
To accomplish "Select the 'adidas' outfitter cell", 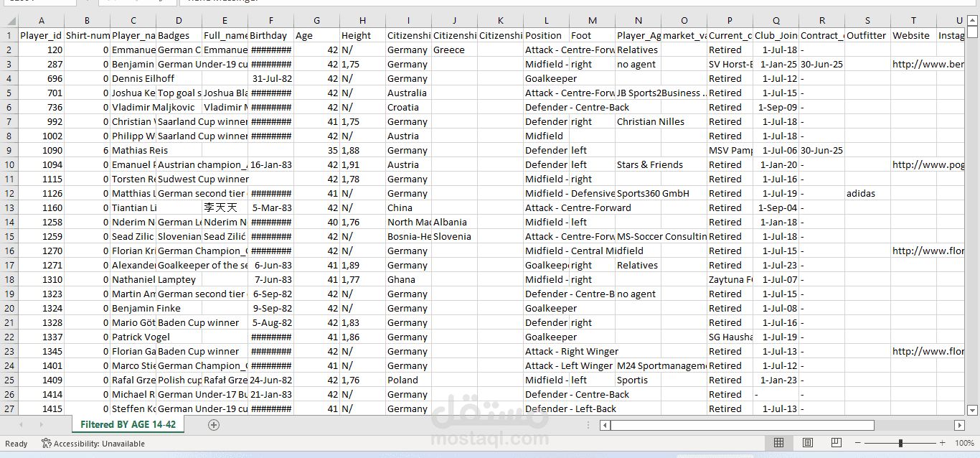I will 868,193.
